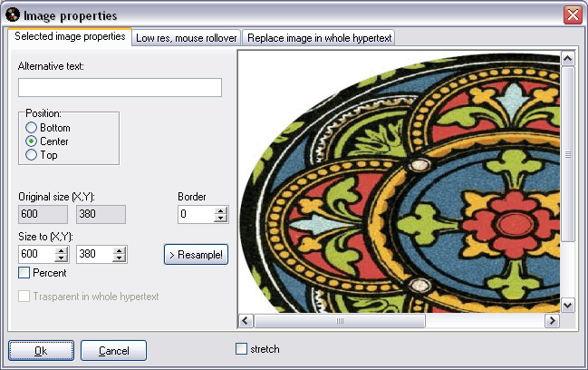Decrease the Size to Y height value
Viewport: 588px width, 370px height.
pyautogui.click(x=119, y=258)
